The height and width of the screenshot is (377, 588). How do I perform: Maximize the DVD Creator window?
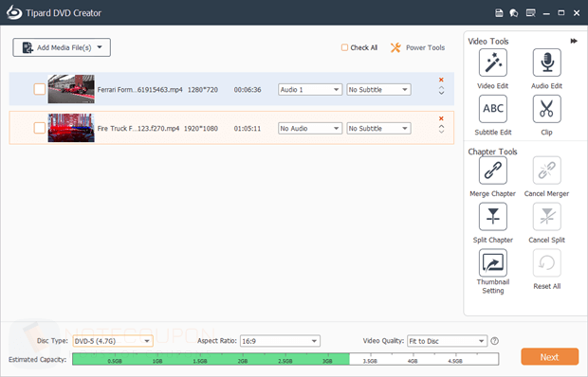coord(561,13)
